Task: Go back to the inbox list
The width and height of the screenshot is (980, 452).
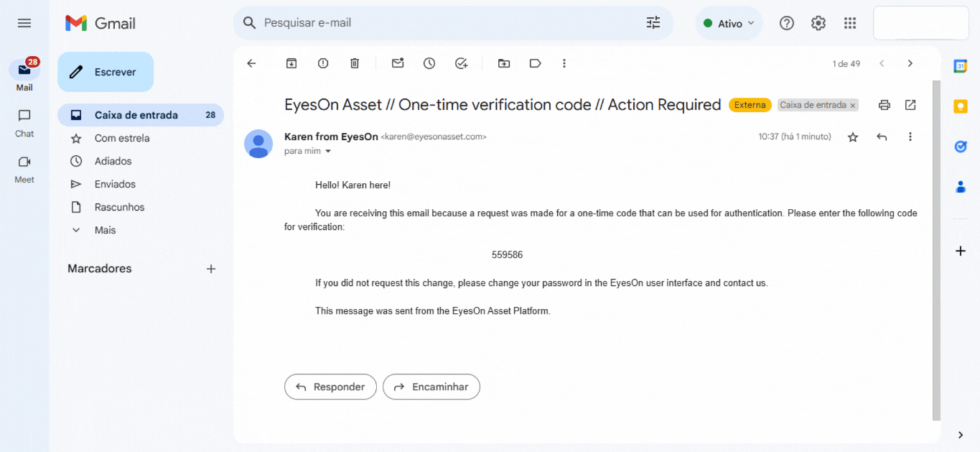Action: pyautogui.click(x=251, y=63)
